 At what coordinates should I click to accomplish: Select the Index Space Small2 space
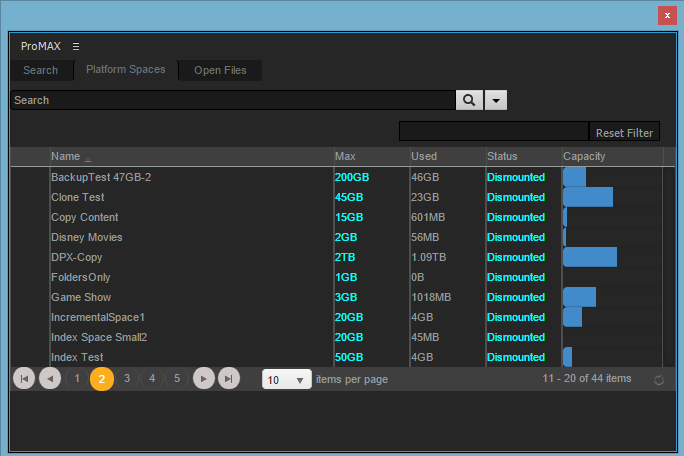coord(99,337)
